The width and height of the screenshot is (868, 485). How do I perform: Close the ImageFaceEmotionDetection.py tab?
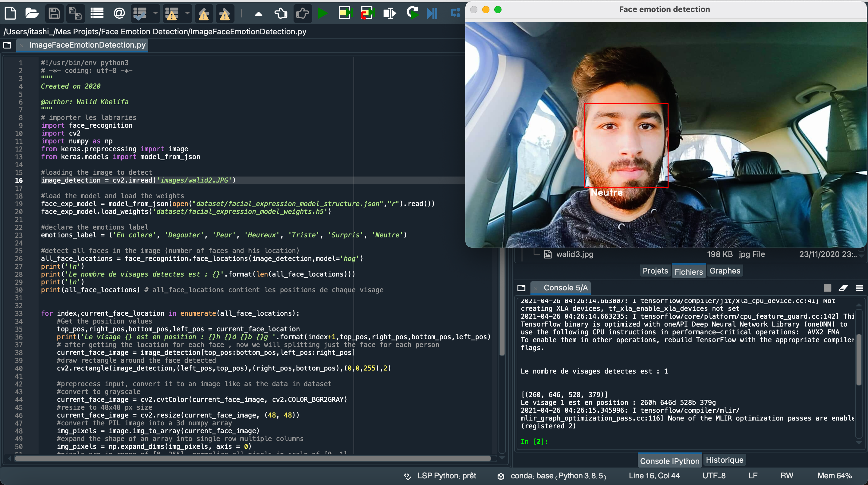pyautogui.click(x=22, y=45)
